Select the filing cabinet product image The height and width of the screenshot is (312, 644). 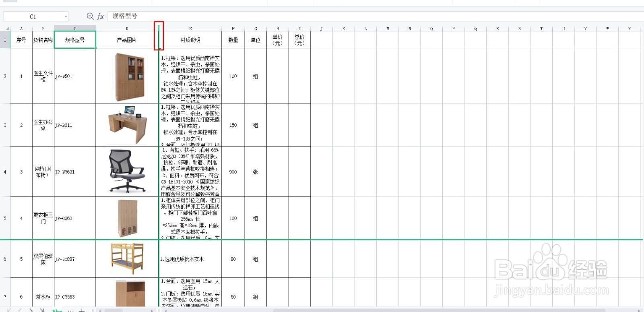[129, 76]
